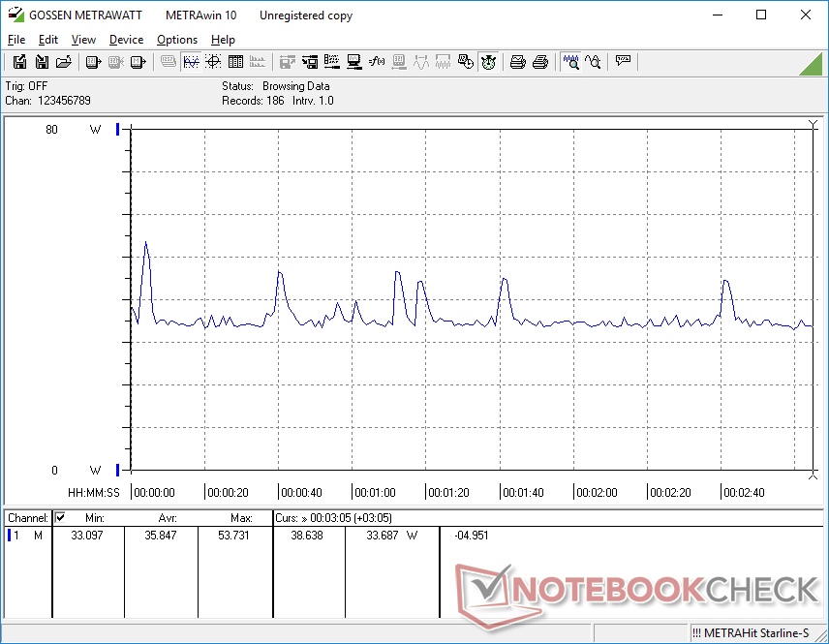This screenshot has height=644, width=829.
Task: Click the Records: 186 status text
Action: [253, 101]
